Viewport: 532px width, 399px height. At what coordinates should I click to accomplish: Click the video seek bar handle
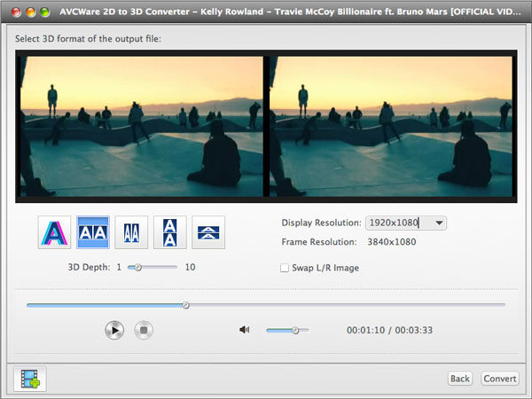(x=185, y=305)
